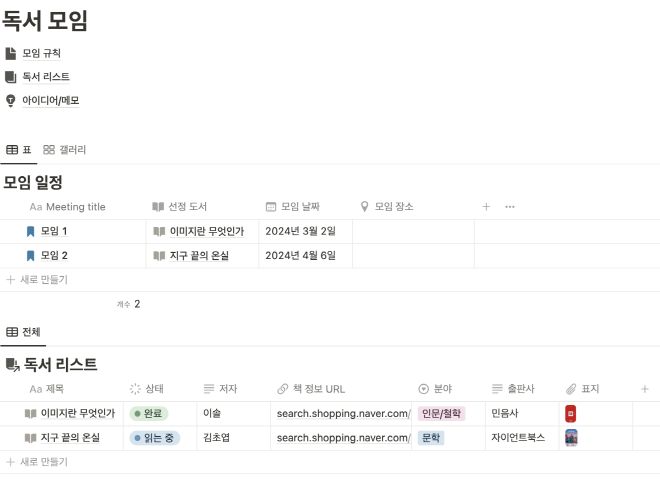660x481 pixels.
Task: Open the 모임 1 row
Action: tap(54, 231)
